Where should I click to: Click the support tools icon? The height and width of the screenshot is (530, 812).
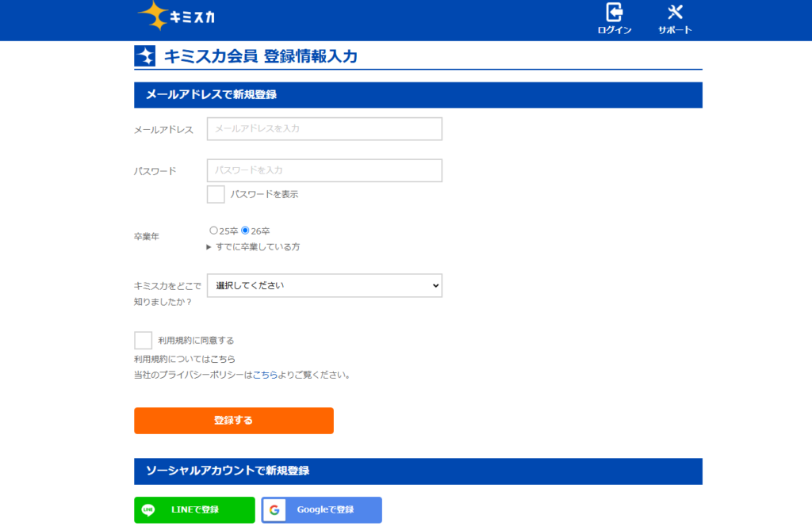point(675,12)
